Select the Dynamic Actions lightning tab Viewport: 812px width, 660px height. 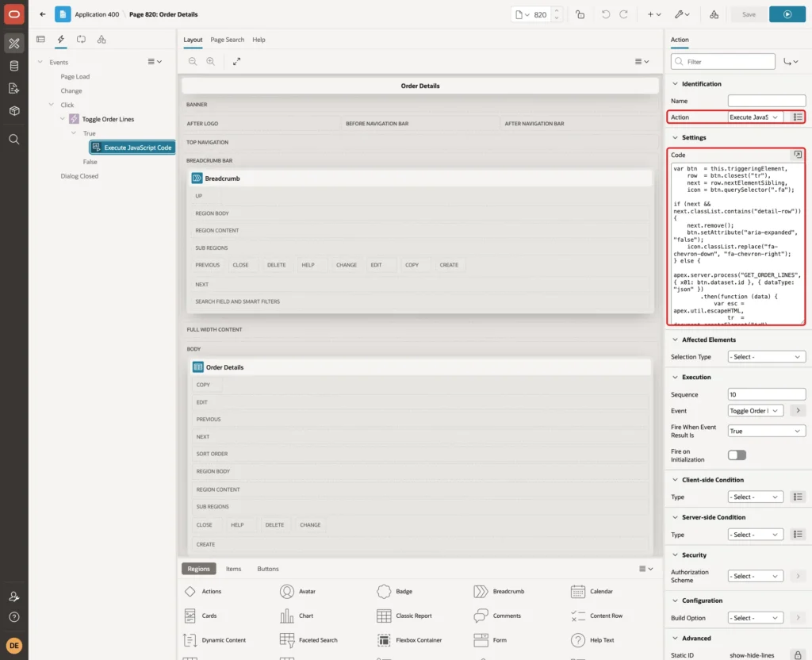(x=60, y=40)
